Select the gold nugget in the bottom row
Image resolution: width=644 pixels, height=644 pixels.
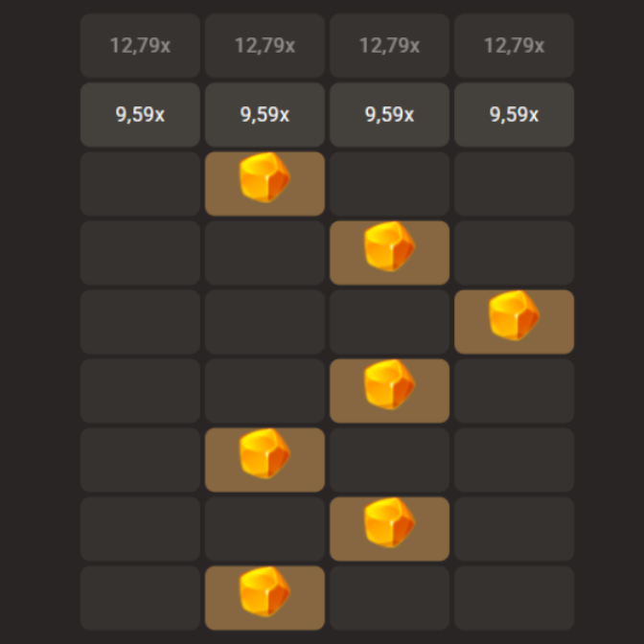[x=264, y=597]
